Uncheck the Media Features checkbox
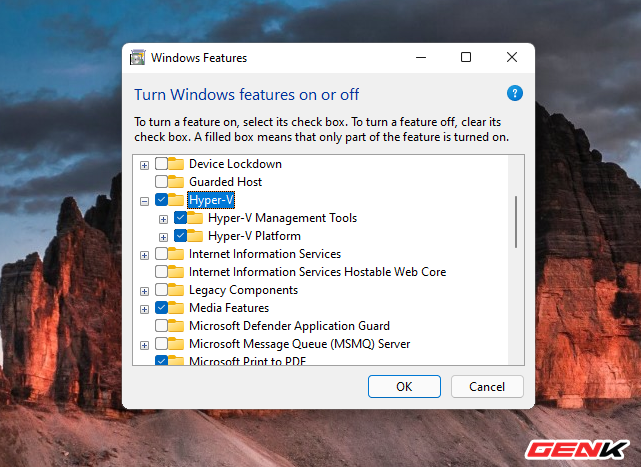This screenshot has height=467, width=641. point(161,308)
